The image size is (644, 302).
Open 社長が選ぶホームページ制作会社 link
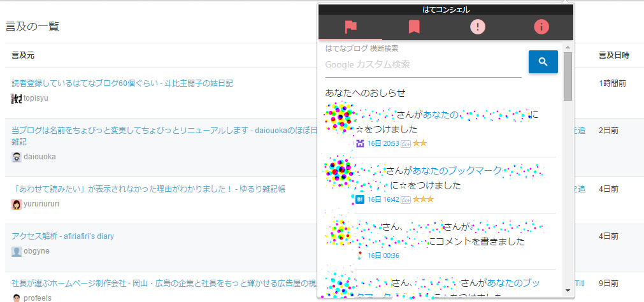[164, 284]
